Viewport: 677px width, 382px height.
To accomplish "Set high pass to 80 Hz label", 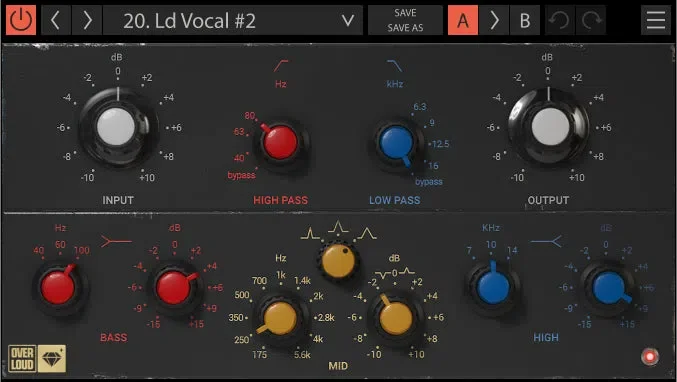I will pyautogui.click(x=250, y=115).
